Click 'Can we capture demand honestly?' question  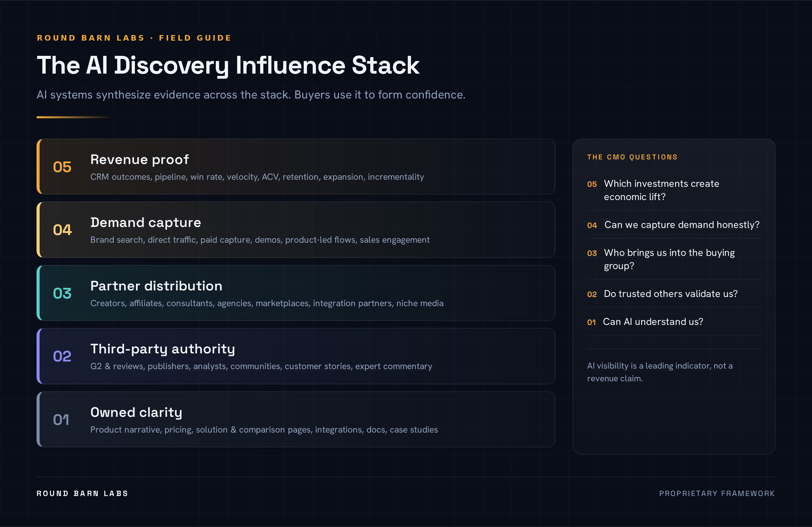682,225
